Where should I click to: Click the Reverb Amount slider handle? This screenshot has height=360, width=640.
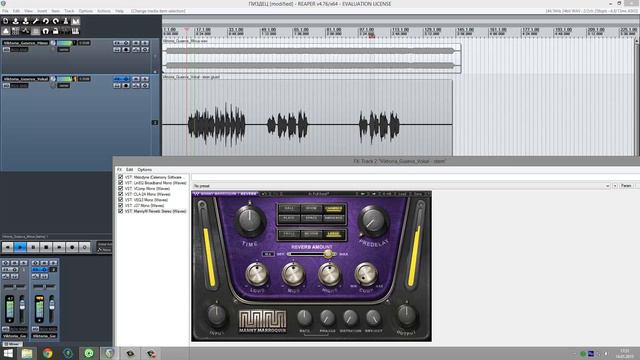(x=328, y=254)
